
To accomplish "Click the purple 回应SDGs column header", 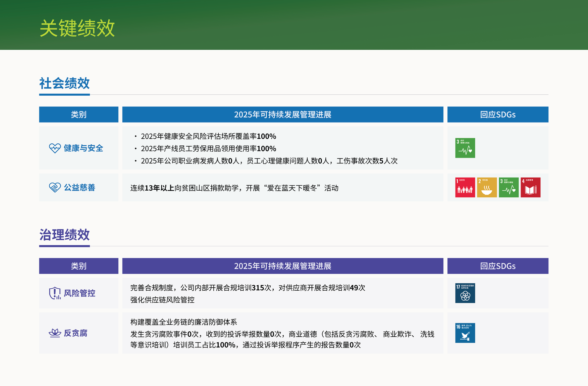I will tap(497, 266).
